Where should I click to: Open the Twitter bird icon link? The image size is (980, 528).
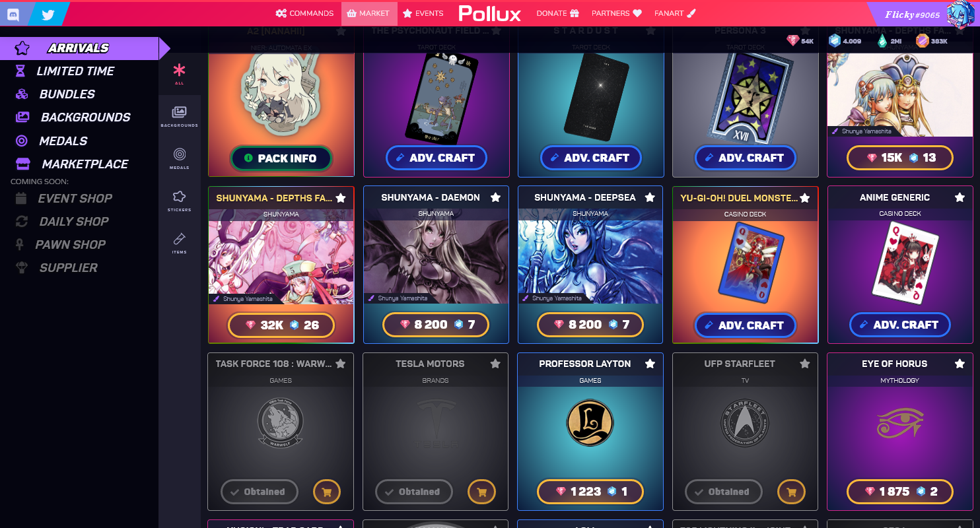tap(48, 13)
